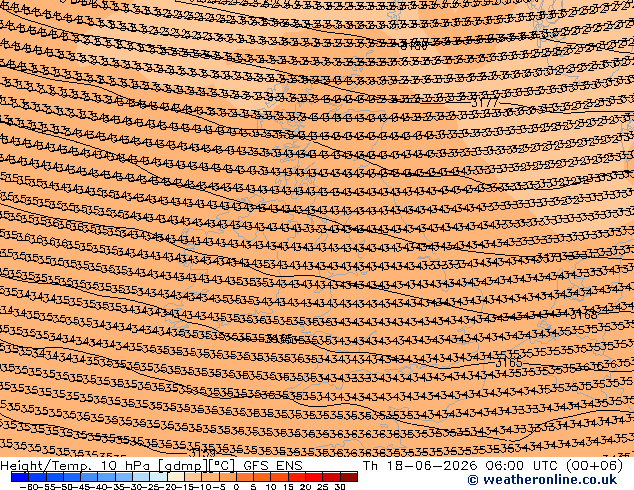Click the "3168" contour label

click(x=584, y=315)
